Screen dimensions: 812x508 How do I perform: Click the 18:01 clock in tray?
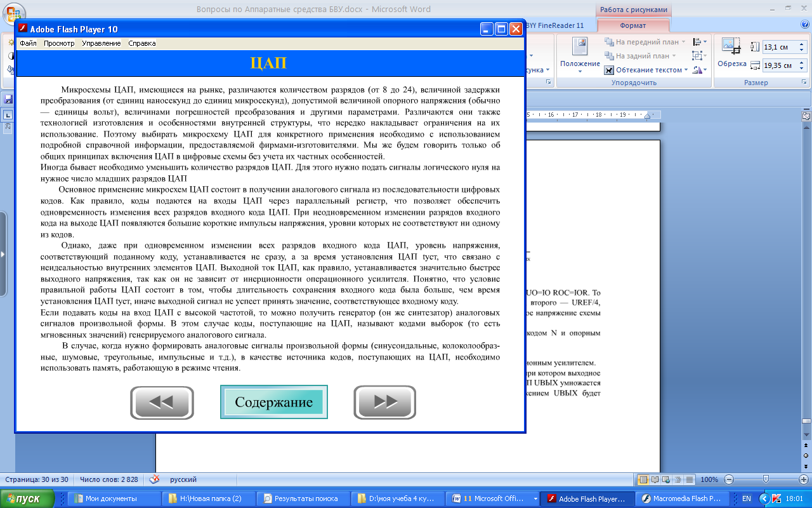(795, 498)
